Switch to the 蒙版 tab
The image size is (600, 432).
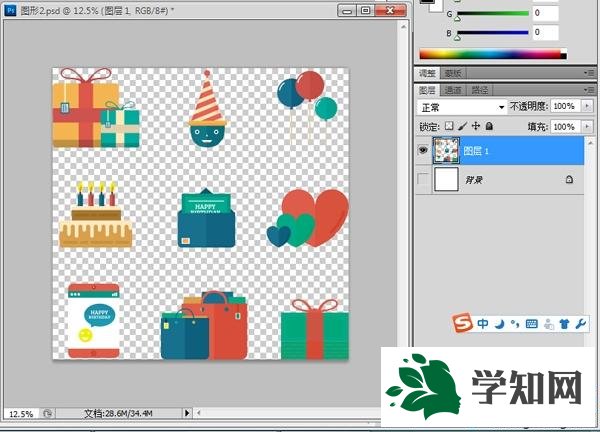[453, 73]
